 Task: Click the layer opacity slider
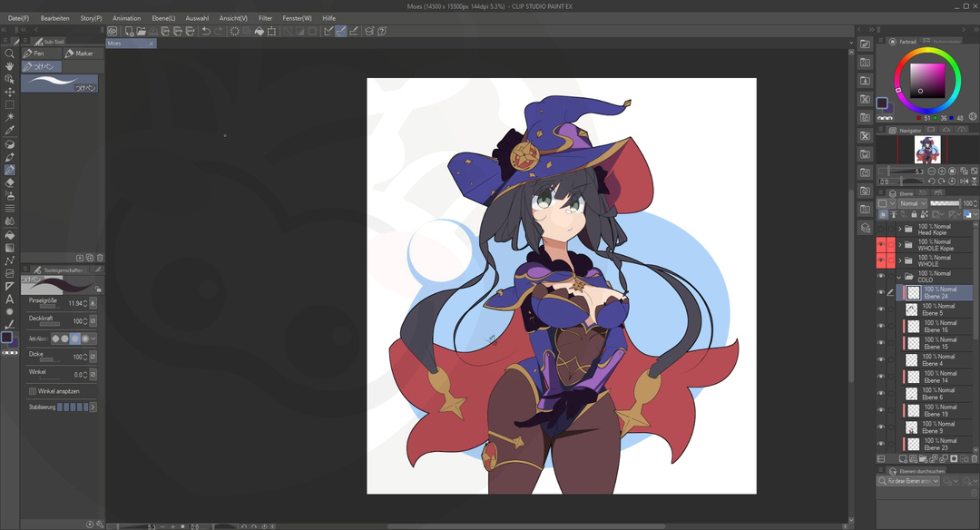pyautogui.click(x=945, y=203)
